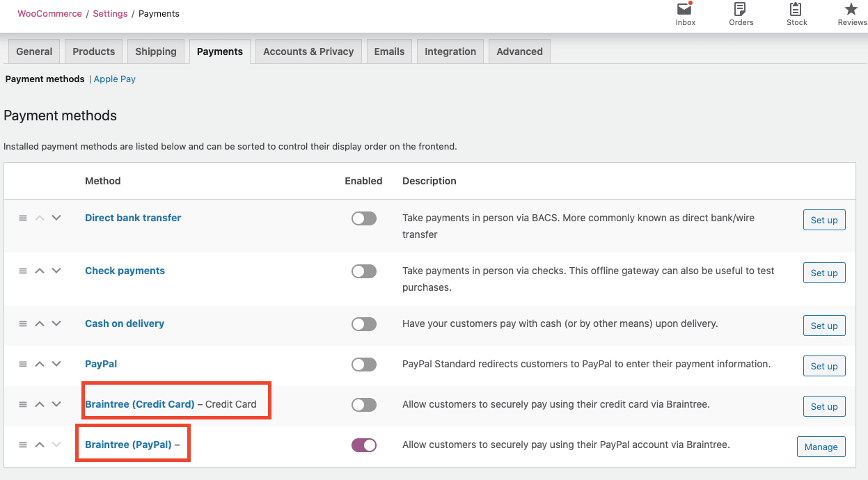The height and width of the screenshot is (480, 868).
Task: Click the Enabled column header
Action: pyautogui.click(x=363, y=181)
